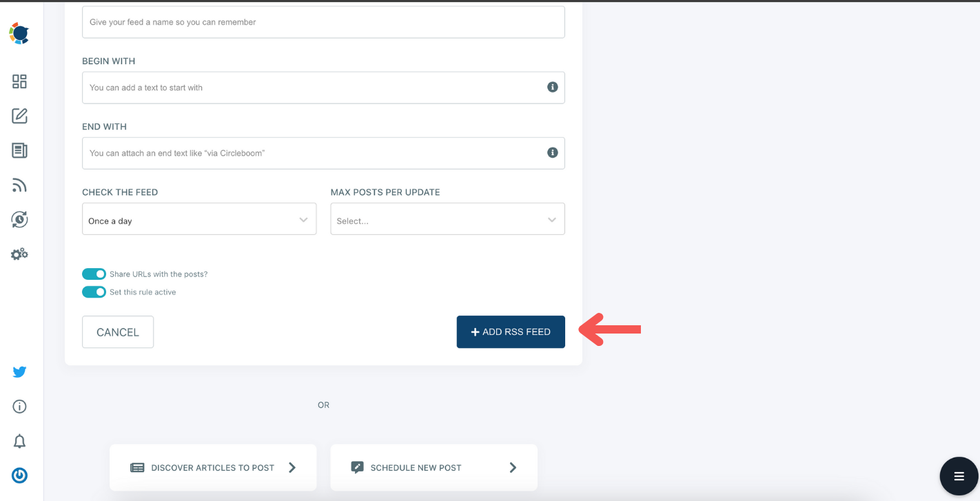
Task: Open the scheduled posts clock icon
Action: coord(19,219)
